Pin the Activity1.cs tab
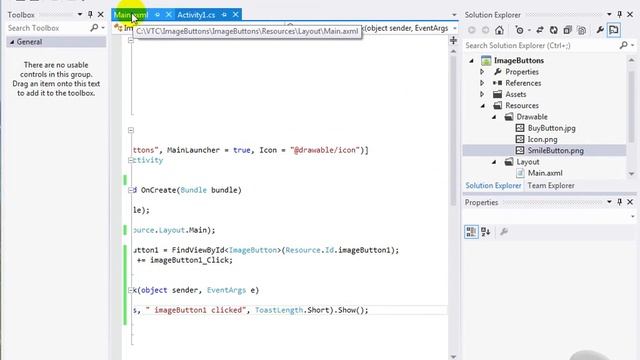The image size is (640, 360). tap(224, 15)
